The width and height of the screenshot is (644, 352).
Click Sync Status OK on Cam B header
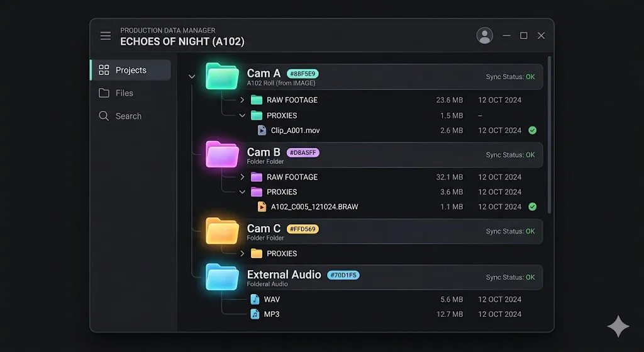coord(511,155)
